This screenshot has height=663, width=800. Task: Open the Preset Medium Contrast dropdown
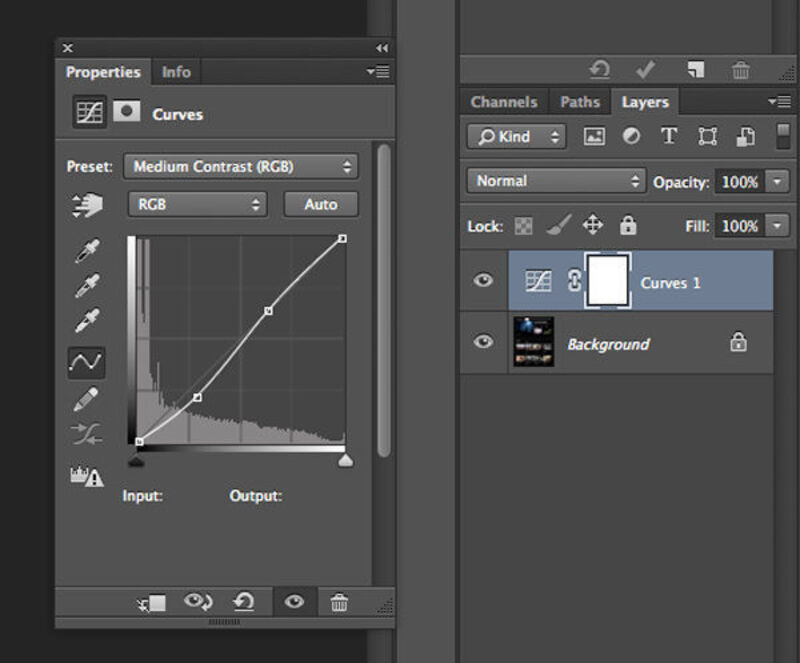point(241,166)
